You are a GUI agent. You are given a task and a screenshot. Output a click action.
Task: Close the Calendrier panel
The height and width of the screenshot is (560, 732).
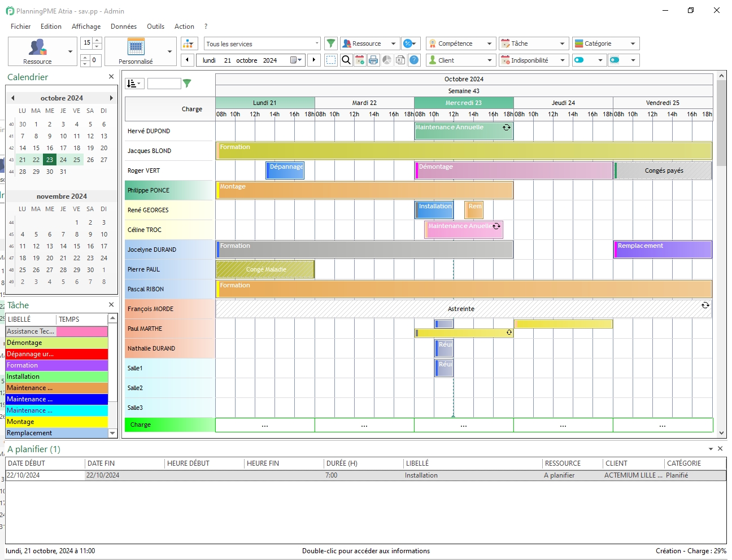click(x=111, y=77)
